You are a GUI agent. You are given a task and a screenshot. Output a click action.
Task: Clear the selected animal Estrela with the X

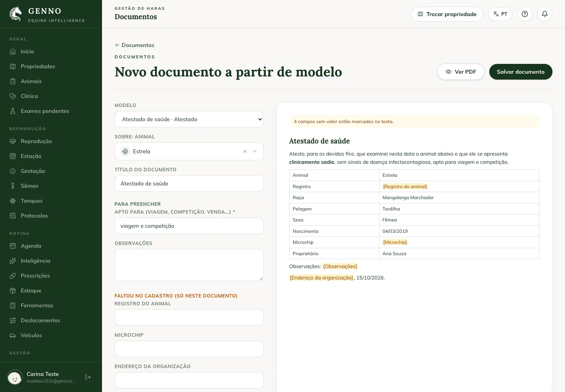tap(245, 151)
